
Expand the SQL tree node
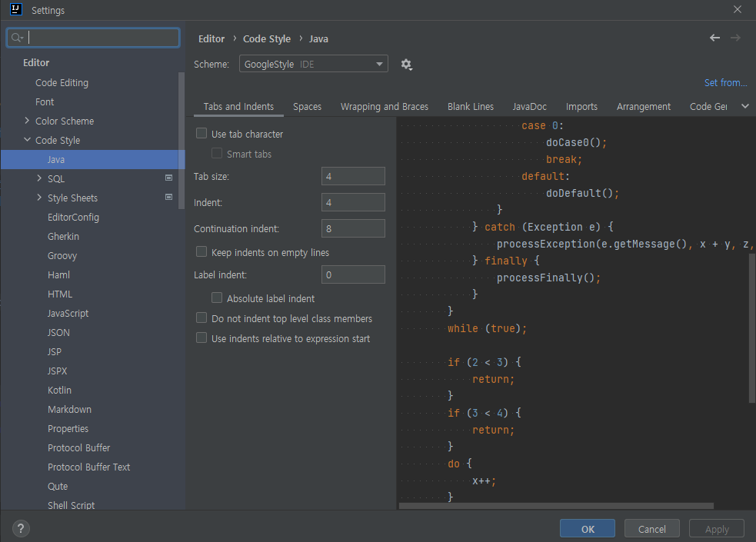tap(39, 178)
